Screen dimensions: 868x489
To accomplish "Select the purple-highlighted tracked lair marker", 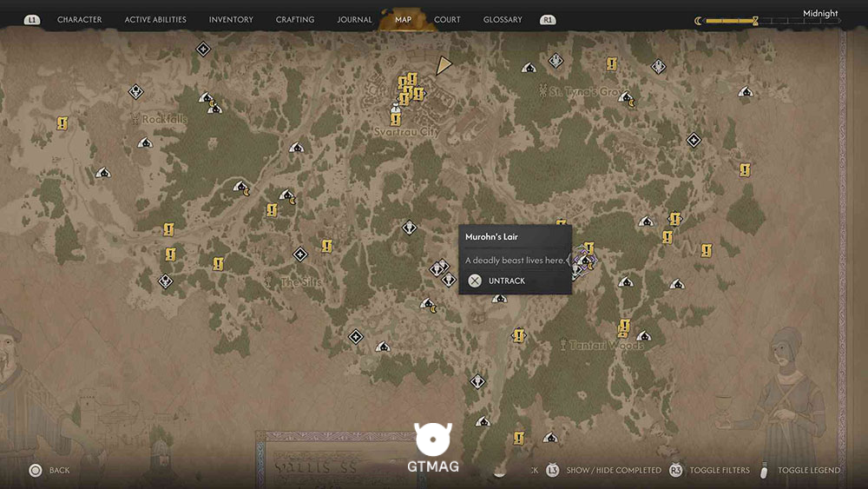I will (x=584, y=261).
